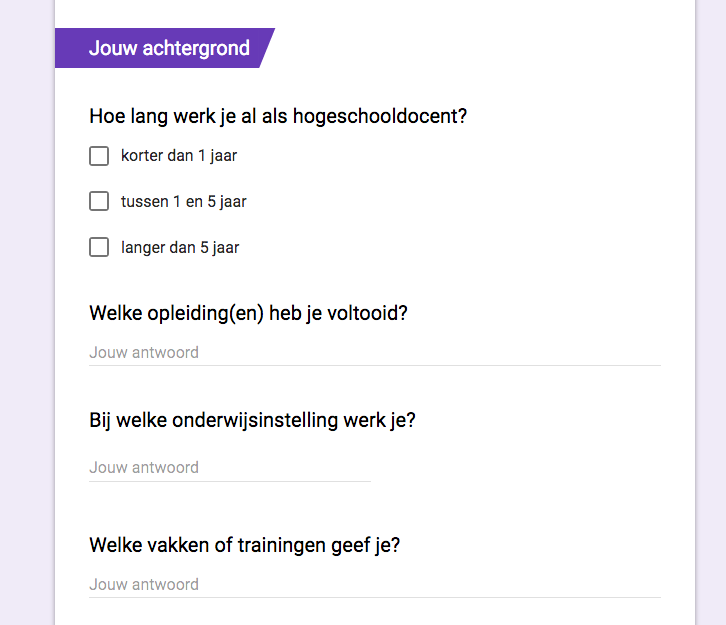
Task: Click the "Bij welke onderwijsinstelling werk je?" heading
Action: [252, 421]
